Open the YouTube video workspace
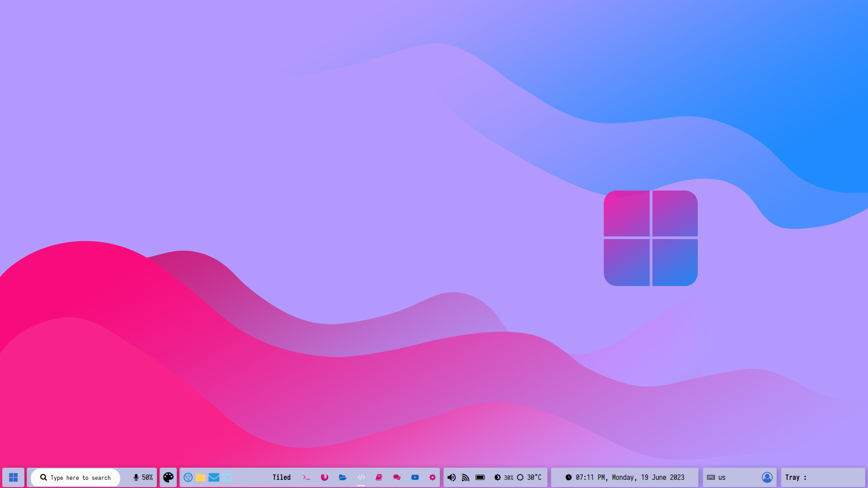 coord(415,478)
